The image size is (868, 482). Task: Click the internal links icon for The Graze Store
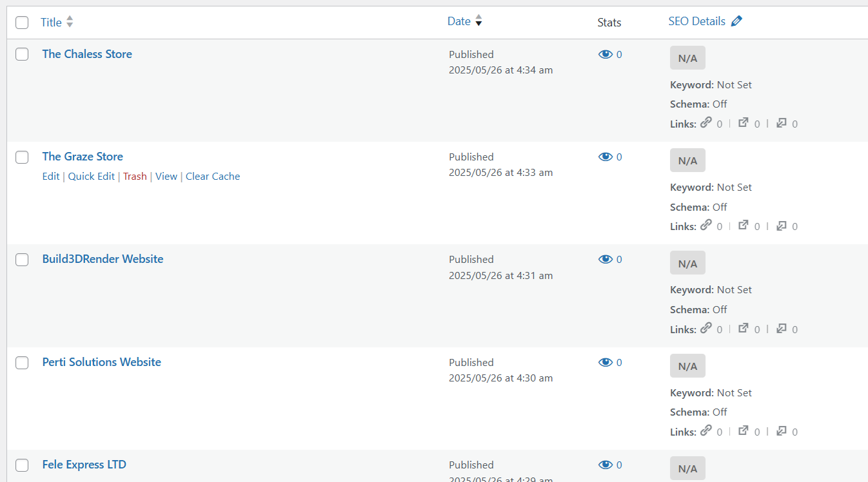pos(706,226)
